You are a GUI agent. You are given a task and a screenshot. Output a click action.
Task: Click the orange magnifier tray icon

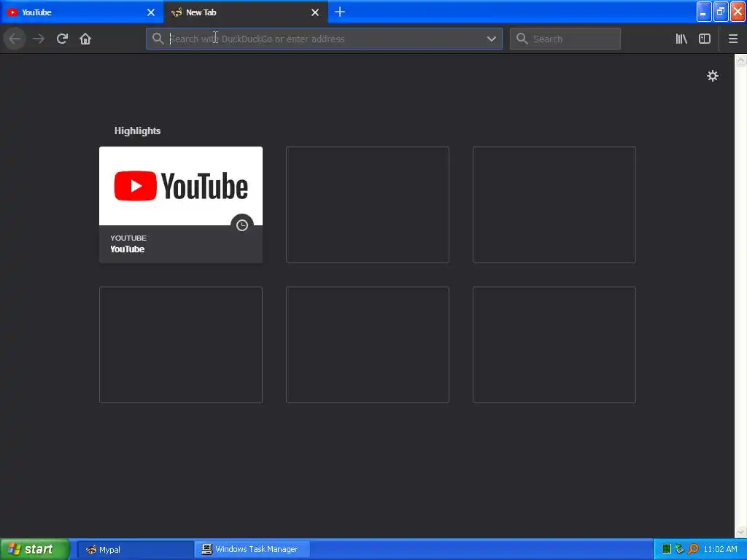693,549
